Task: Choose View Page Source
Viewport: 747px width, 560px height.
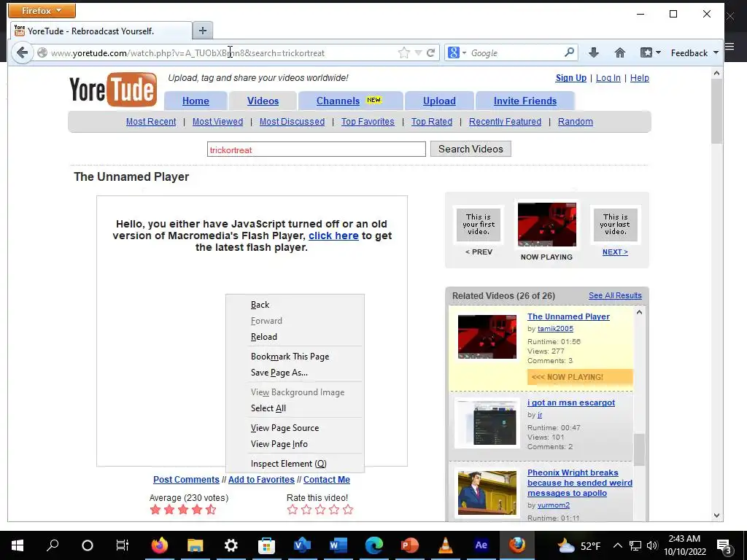Action: [x=295, y=427]
